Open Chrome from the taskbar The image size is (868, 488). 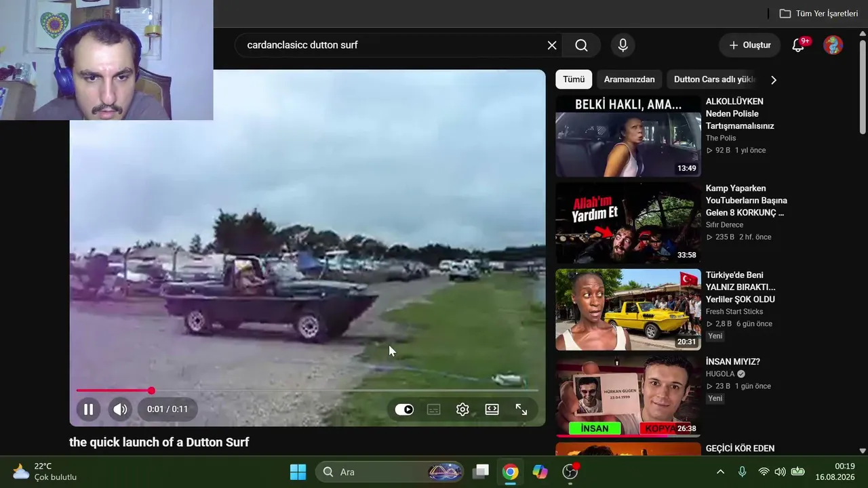tap(511, 472)
